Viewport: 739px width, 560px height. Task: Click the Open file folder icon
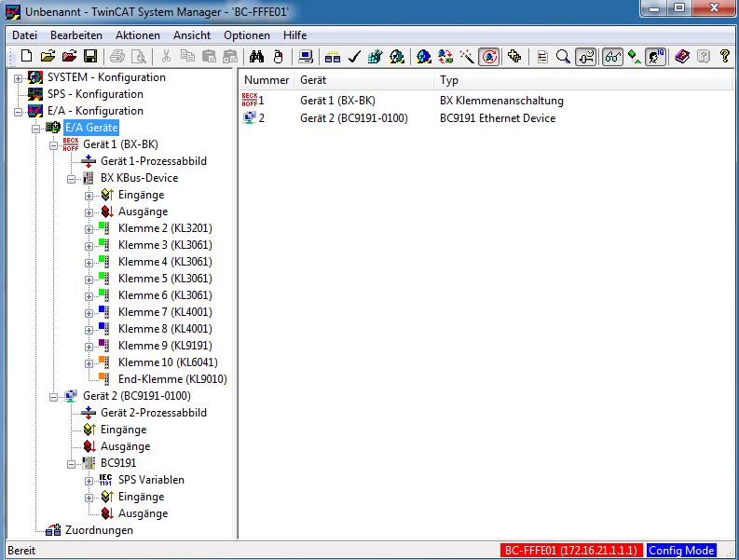[x=48, y=57]
